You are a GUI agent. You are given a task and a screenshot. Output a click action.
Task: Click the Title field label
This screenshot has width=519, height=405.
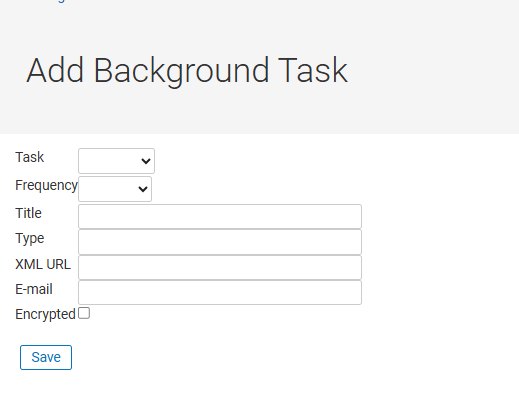(x=28, y=213)
